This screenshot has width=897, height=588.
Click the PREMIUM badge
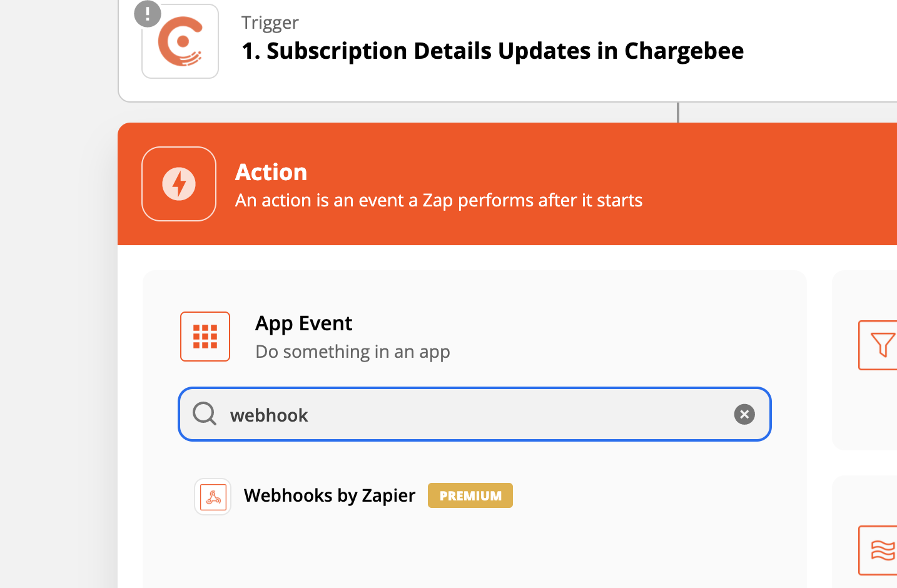tap(470, 495)
